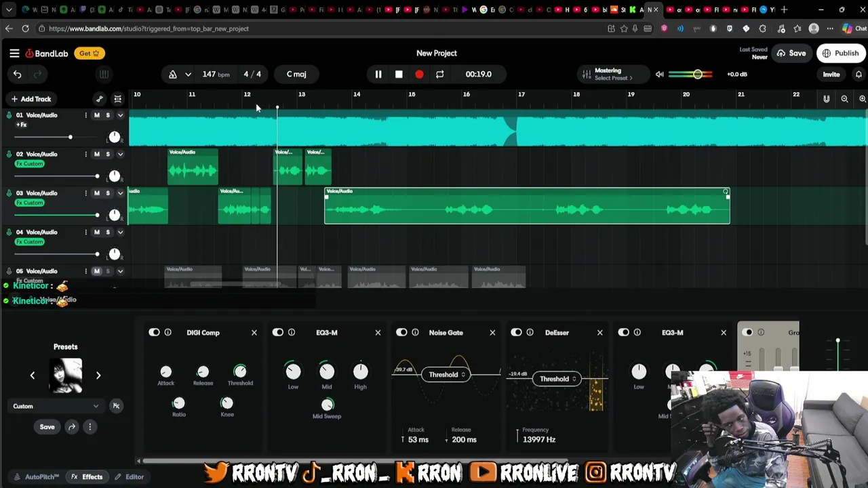868x488 pixels.
Task: Change the C maj key setting
Action: [x=296, y=74]
